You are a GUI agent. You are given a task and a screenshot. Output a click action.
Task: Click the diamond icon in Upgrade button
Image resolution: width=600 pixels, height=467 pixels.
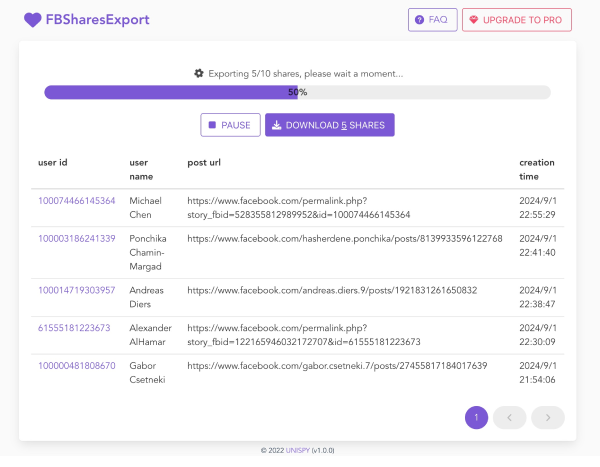[x=474, y=20]
